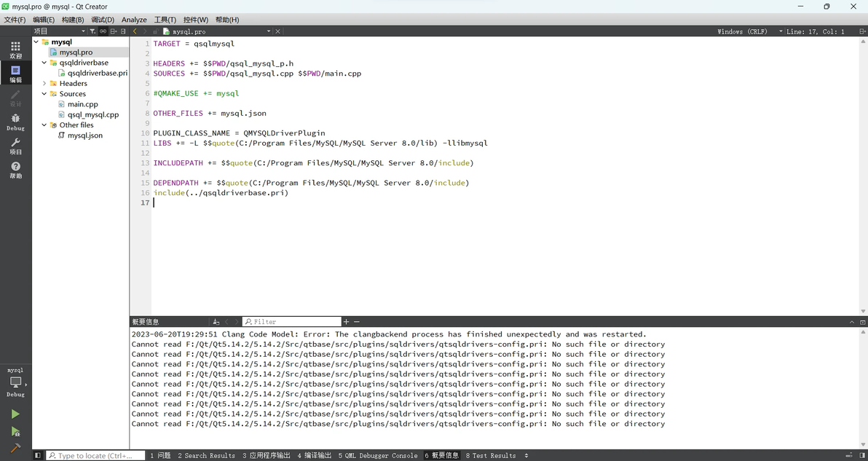Toggle the right sidebar button in status bar
This screenshot has width=868, height=461.
click(x=862, y=455)
